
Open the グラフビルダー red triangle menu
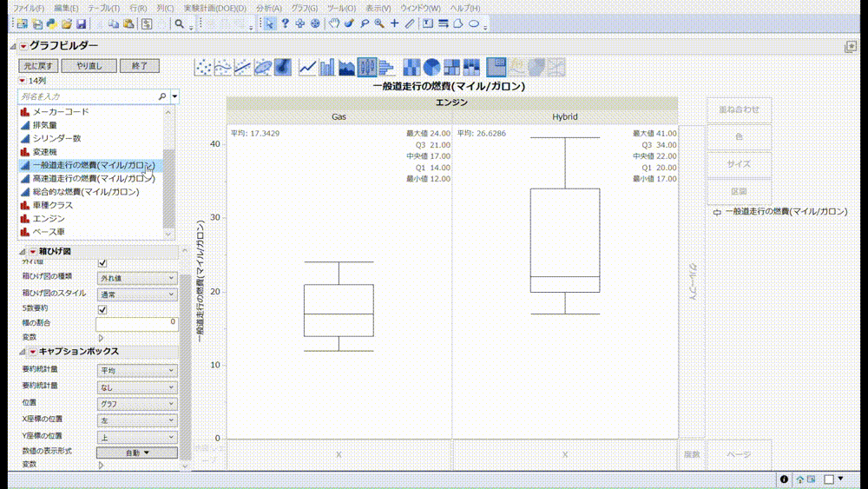23,46
